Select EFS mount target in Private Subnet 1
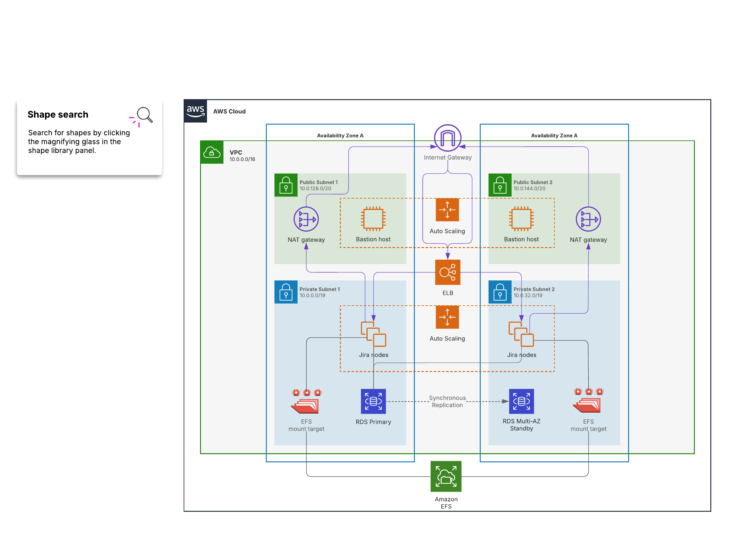The image size is (756, 536). pos(306,402)
